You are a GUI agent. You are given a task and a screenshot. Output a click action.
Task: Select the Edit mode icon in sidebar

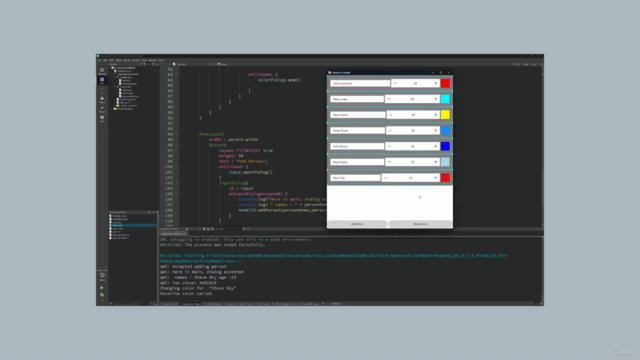coord(102,80)
